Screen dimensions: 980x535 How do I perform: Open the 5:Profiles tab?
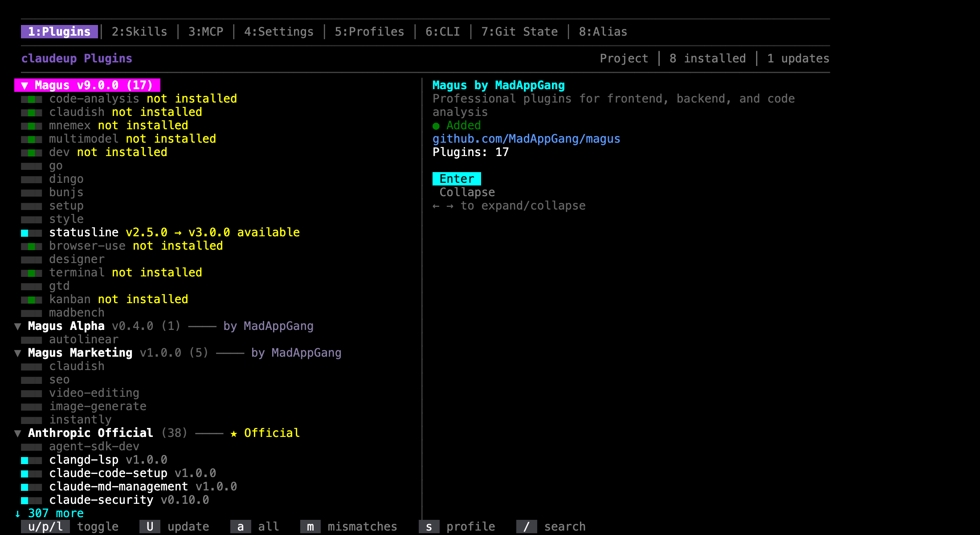coord(369,32)
